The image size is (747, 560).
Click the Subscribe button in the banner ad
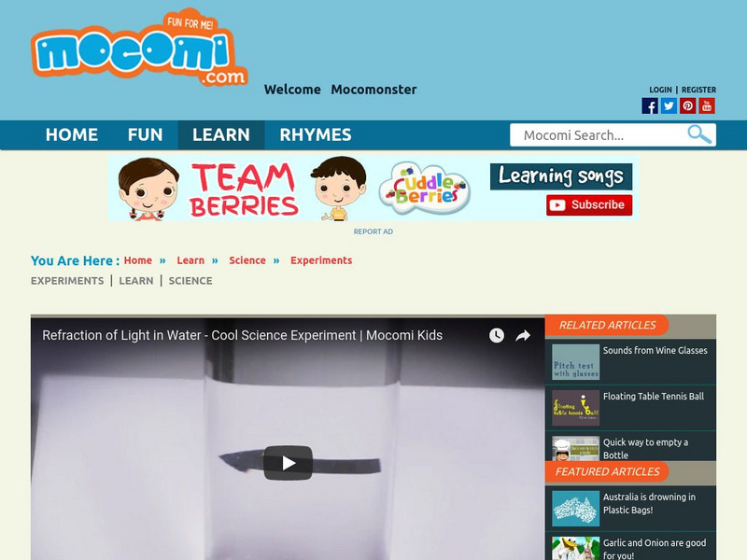589,203
